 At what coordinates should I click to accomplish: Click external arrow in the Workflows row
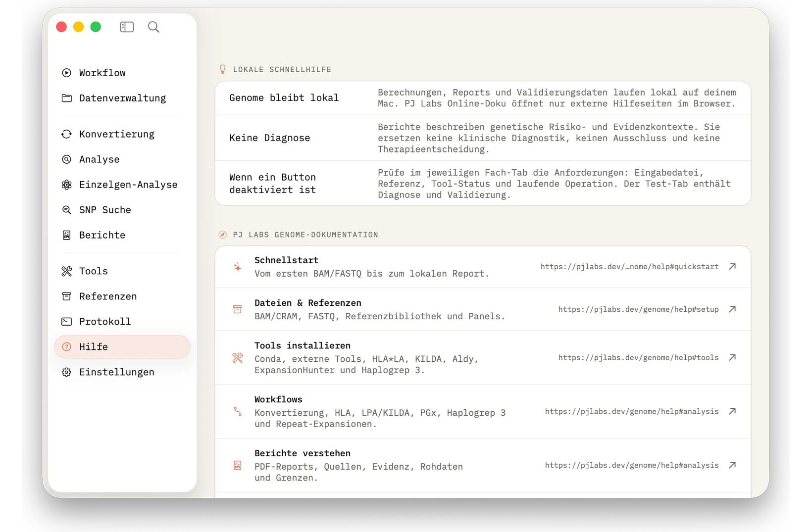(732, 411)
